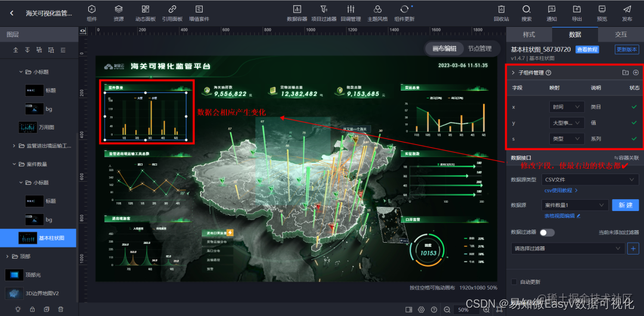The height and width of the screenshot is (316, 644).
Task: Click the 查看教程 view tutorial button
Action: pos(587,49)
